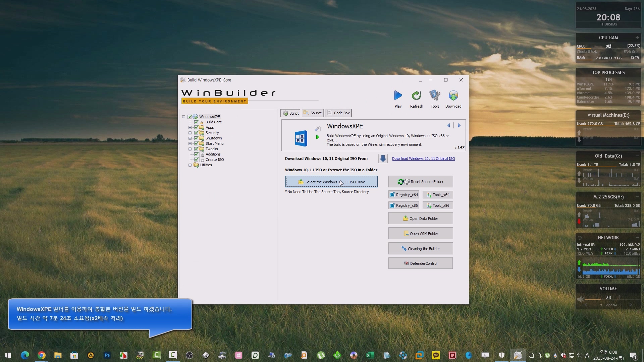Toggle the Security checkbox
Image resolution: width=644 pixels, height=362 pixels.
coord(196,133)
